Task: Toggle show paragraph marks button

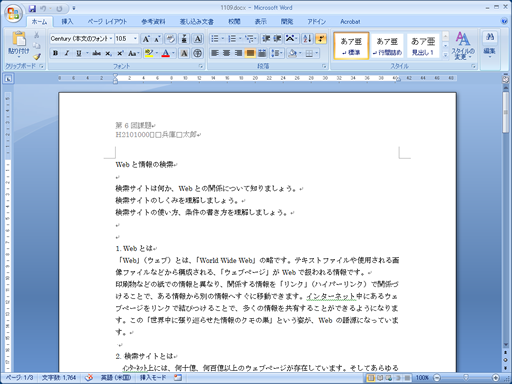Action: point(321,39)
